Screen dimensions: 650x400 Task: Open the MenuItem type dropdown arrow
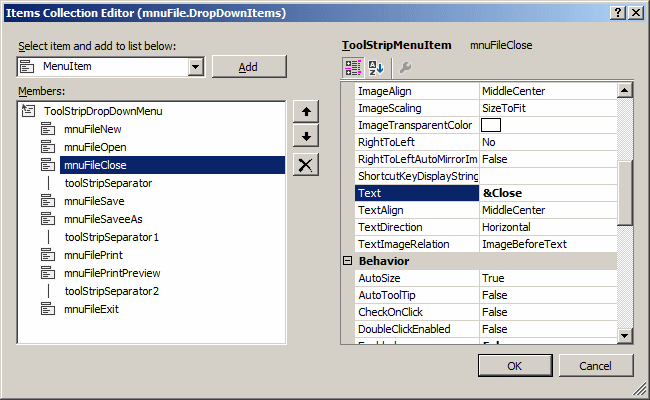coord(195,67)
